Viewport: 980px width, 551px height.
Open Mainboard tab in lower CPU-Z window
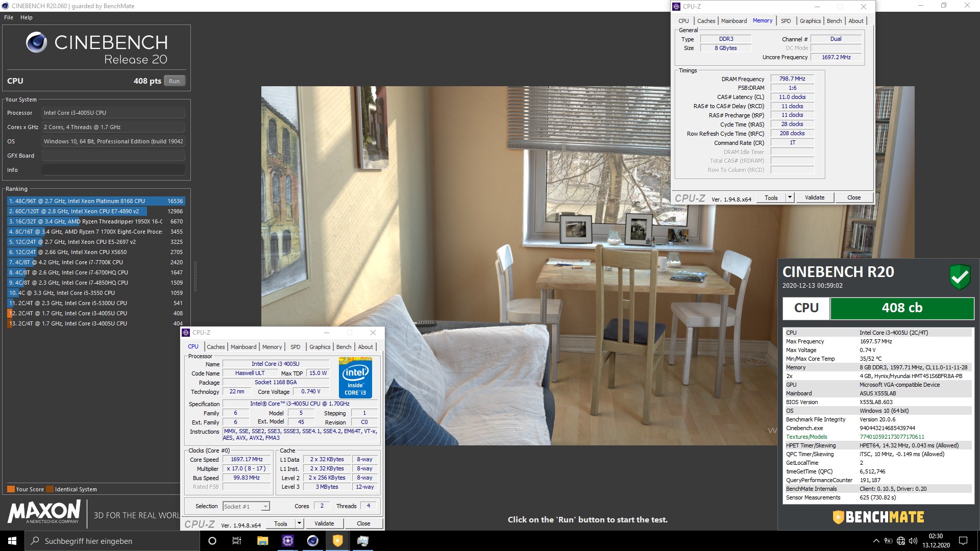(243, 347)
